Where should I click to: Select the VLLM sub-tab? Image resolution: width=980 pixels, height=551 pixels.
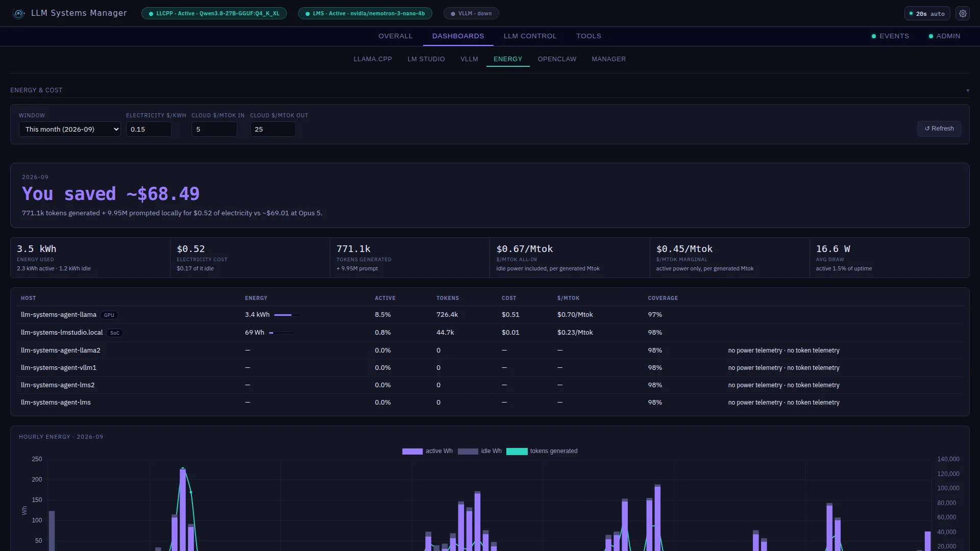pyautogui.click(x=469, y=59)
